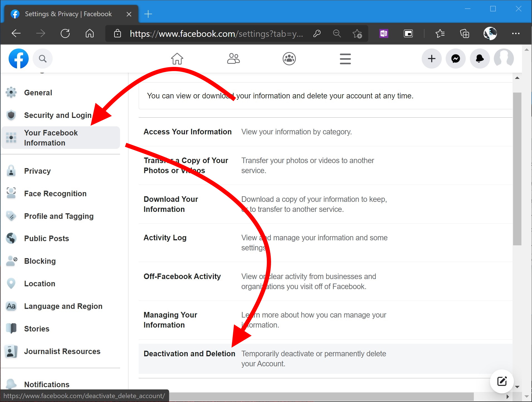
Task: Click the picture-in-picture extension icon
Action: [x=408, y=34]
